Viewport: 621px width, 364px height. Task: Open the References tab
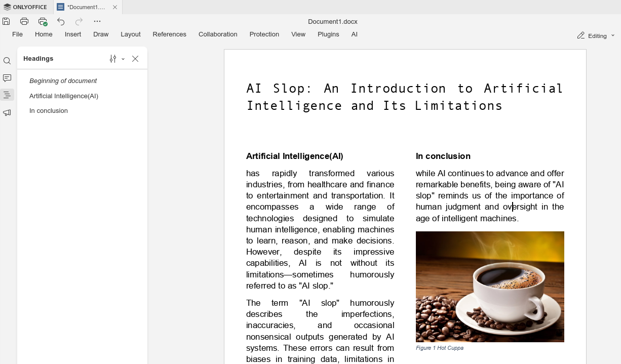pyautogui.click(x=169, y=34)
